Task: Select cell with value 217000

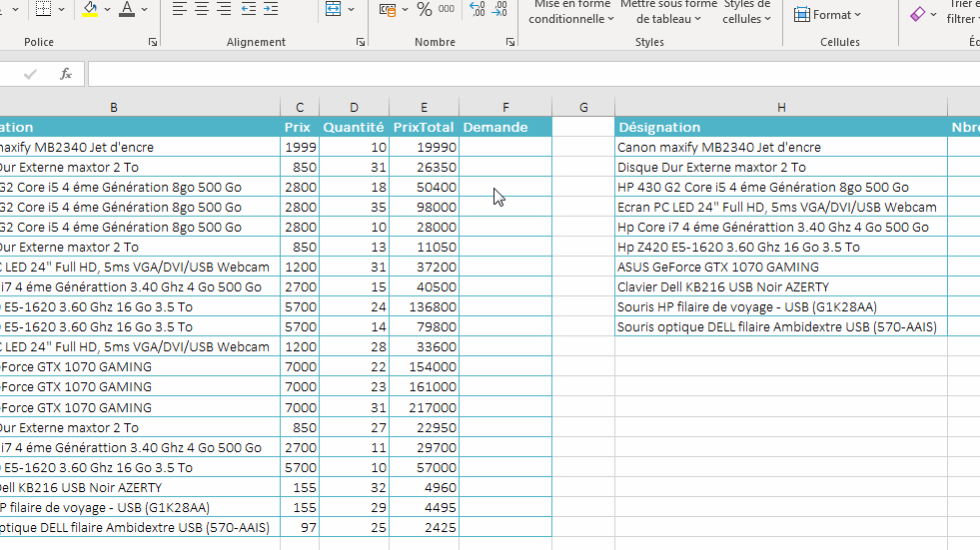Action: [x=424, y=407]
